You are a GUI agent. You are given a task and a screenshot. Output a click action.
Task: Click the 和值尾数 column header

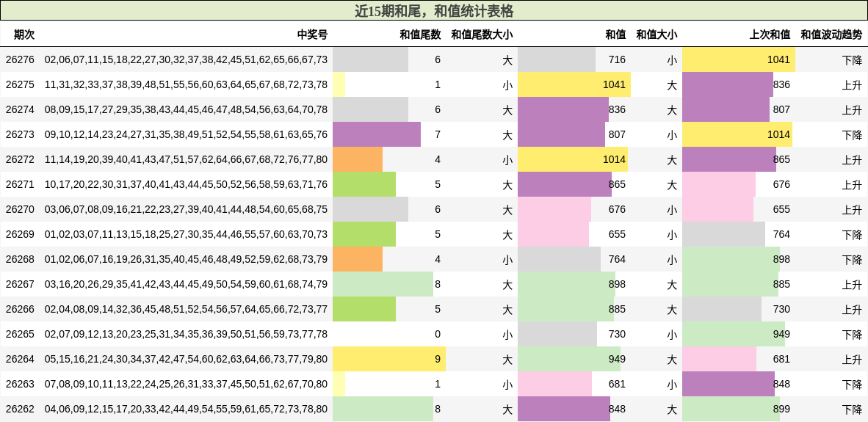click(x=420, y=34)
